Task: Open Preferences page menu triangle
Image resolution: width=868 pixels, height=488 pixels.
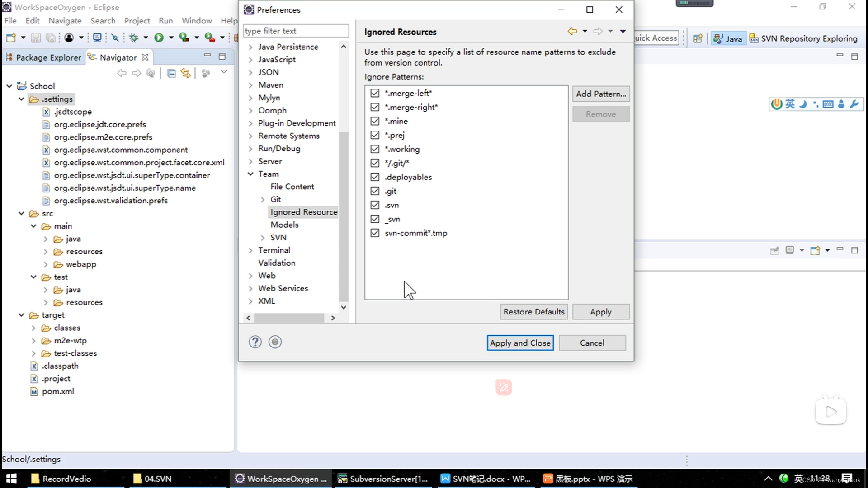Action: (623, 31)
